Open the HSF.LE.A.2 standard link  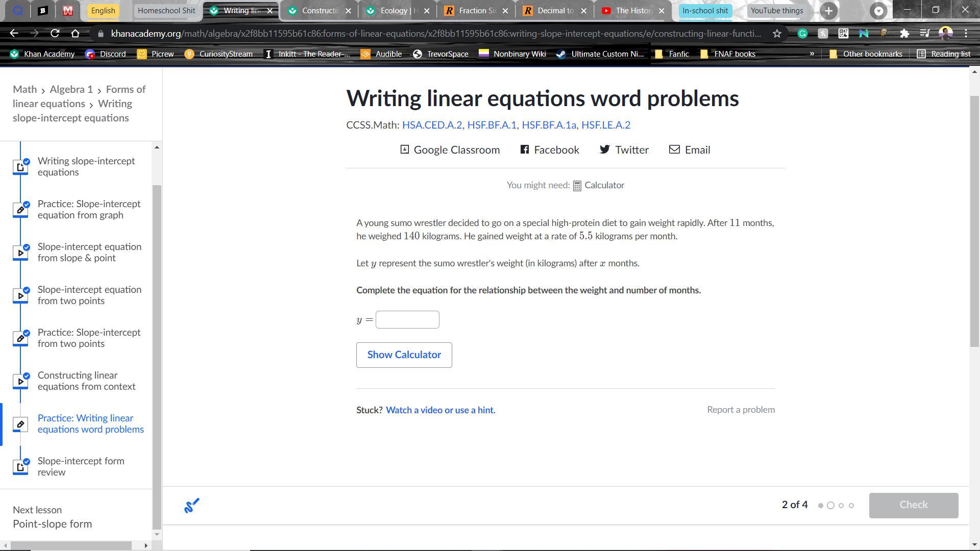pos(605,125)
